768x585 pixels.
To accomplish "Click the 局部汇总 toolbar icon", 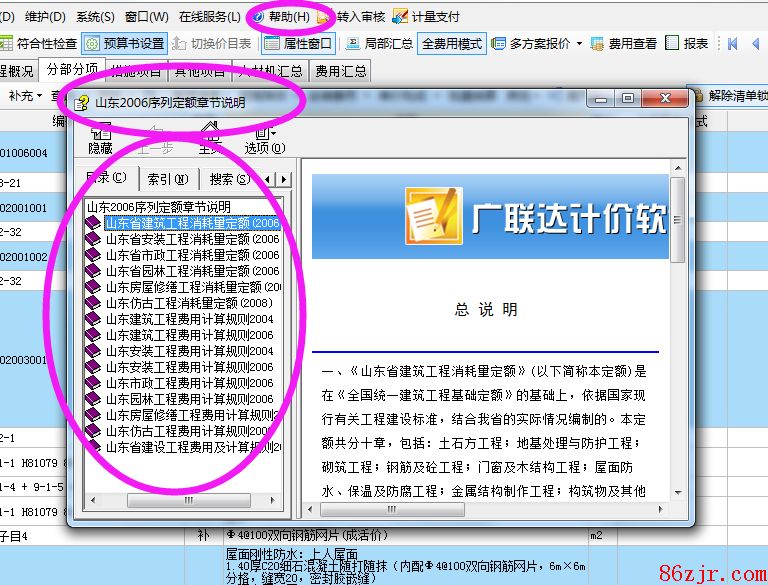I will coord(353,44).
